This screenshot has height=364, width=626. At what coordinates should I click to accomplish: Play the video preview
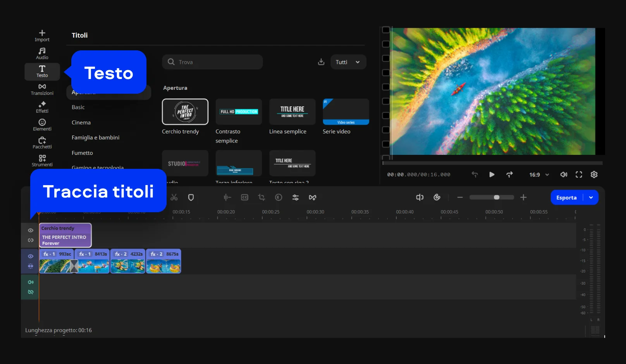coord(492,175)
